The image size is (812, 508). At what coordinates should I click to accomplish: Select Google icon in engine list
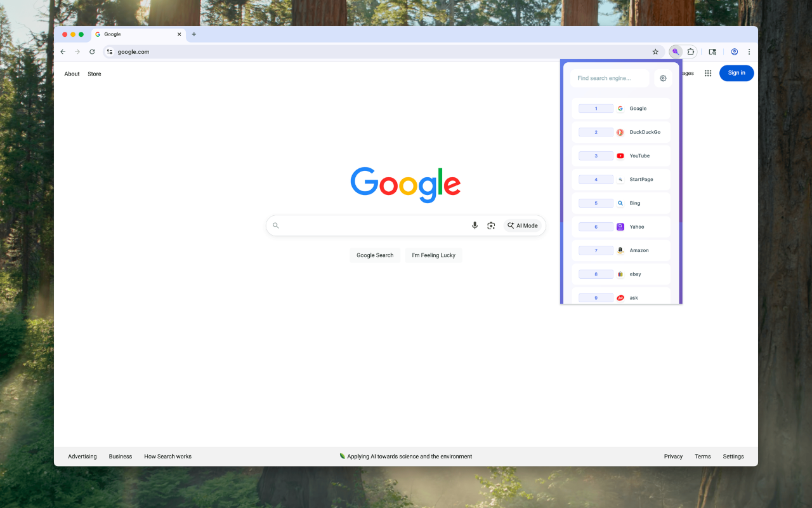click(620, 109)
